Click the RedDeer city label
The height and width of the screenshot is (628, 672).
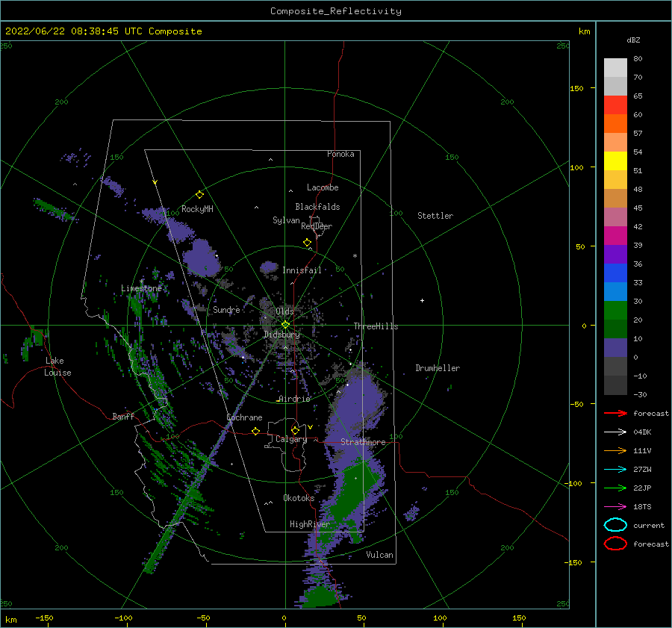coord(317,226)
